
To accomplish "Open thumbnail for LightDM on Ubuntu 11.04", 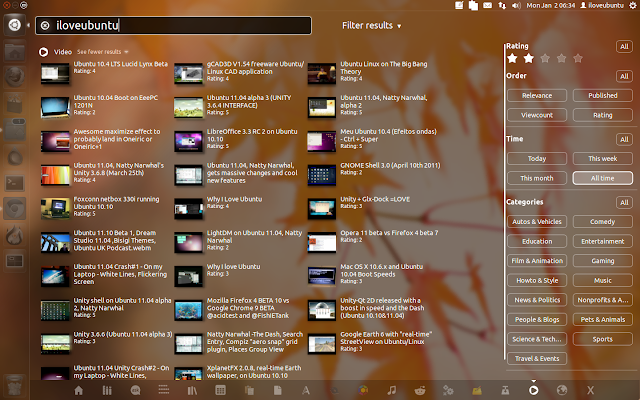I will [x=188, y=242].
